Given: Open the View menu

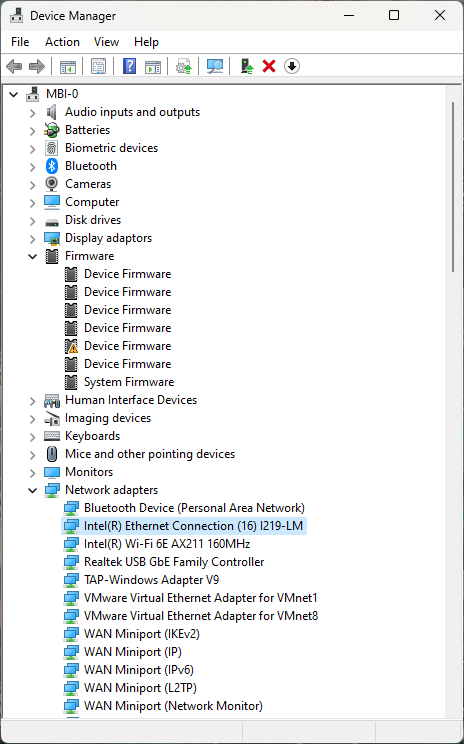Looking at the screenshot, I should point(106,42).
